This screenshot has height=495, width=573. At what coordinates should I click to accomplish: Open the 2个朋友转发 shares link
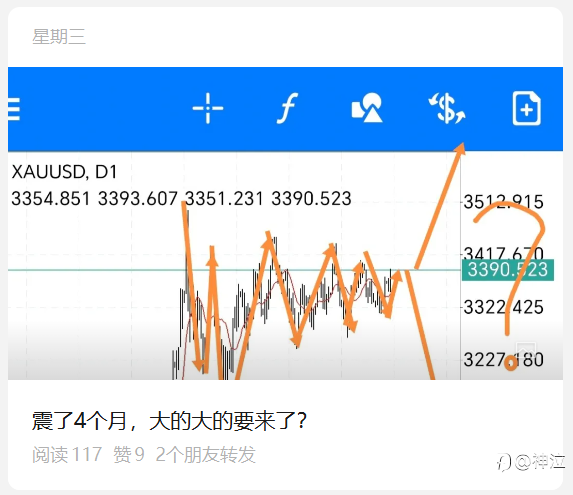point(205,455)
